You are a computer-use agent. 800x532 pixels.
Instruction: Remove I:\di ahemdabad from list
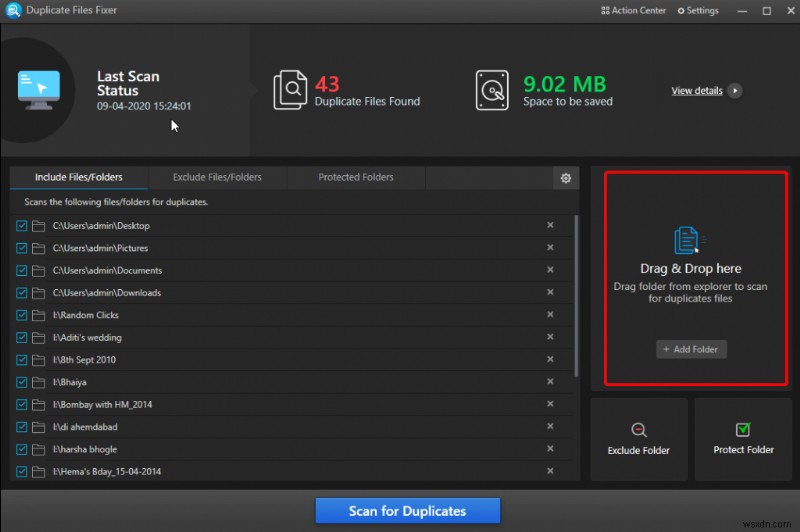[x=550, y=426]
